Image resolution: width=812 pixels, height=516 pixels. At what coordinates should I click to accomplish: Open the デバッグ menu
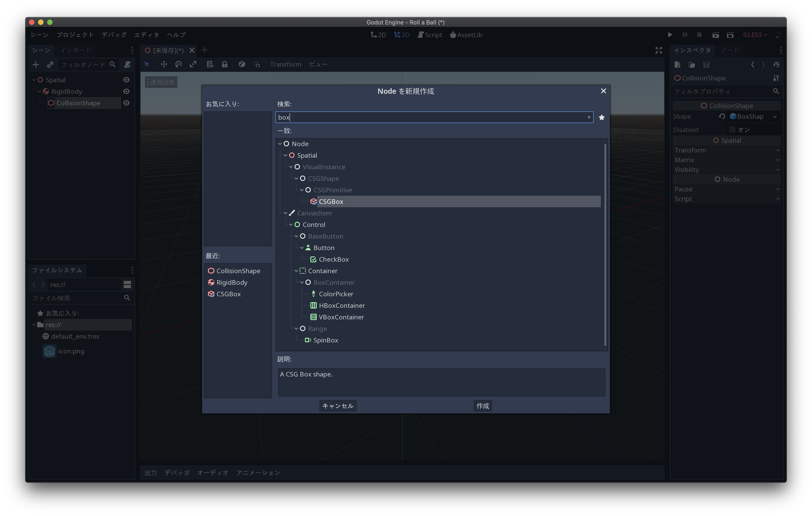114,35
